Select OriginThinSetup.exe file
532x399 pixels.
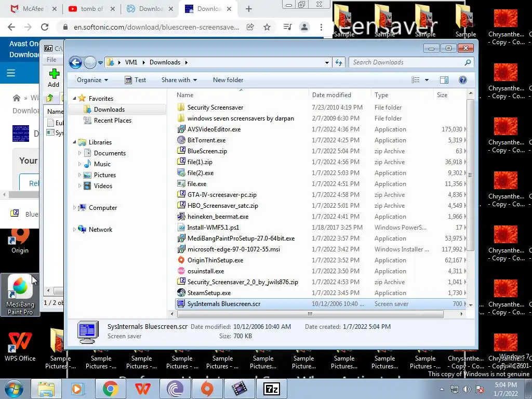[x=215, y=260]
